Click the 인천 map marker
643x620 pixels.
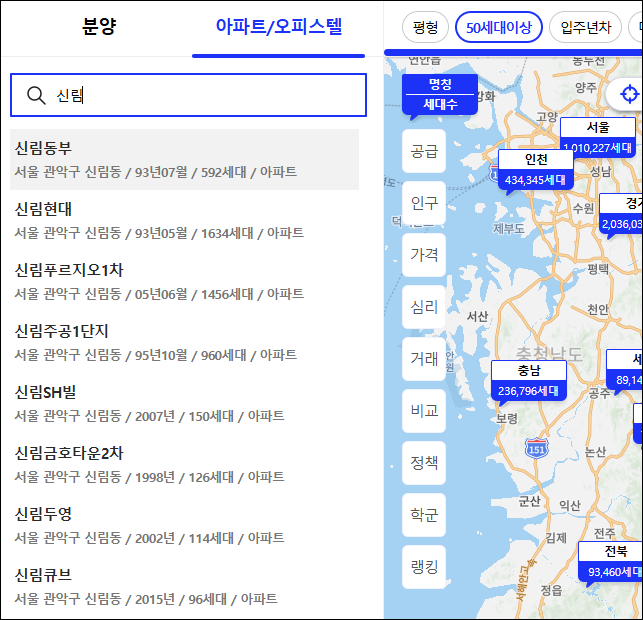[x=535, y=170]
